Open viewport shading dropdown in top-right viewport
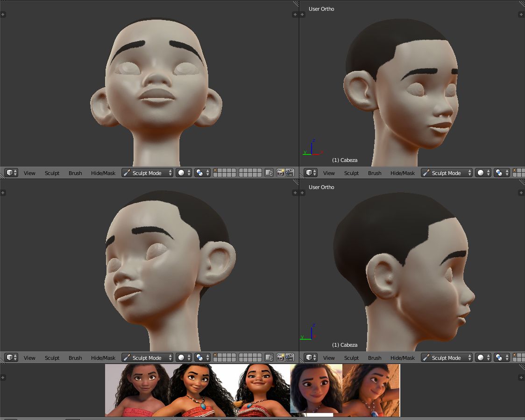 pyautogui.click(x=483, y=173)
